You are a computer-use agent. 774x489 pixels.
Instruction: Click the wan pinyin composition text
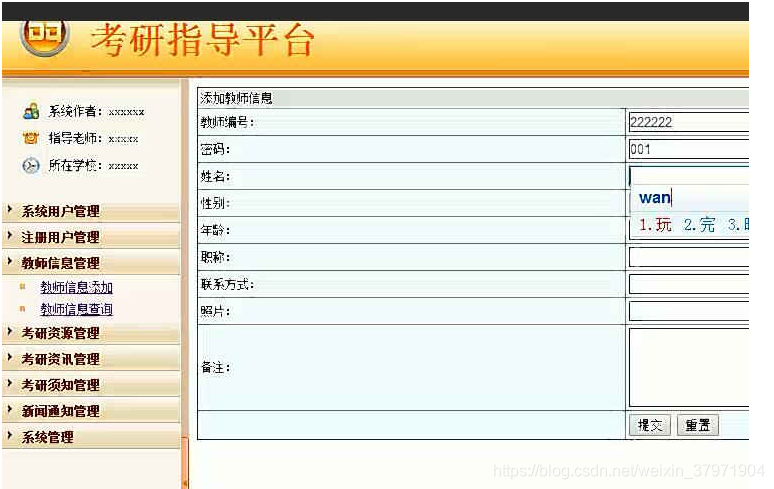[x=655, y=197]
